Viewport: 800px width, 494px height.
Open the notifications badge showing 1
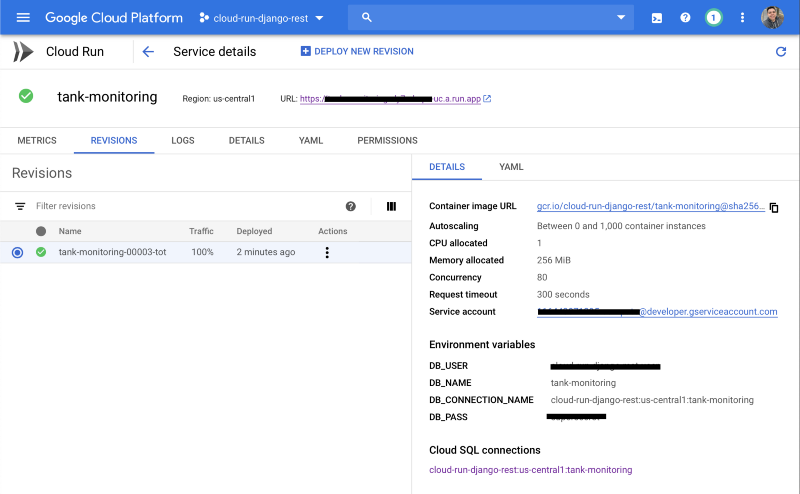pyautogui.click(x=714, y=18)
